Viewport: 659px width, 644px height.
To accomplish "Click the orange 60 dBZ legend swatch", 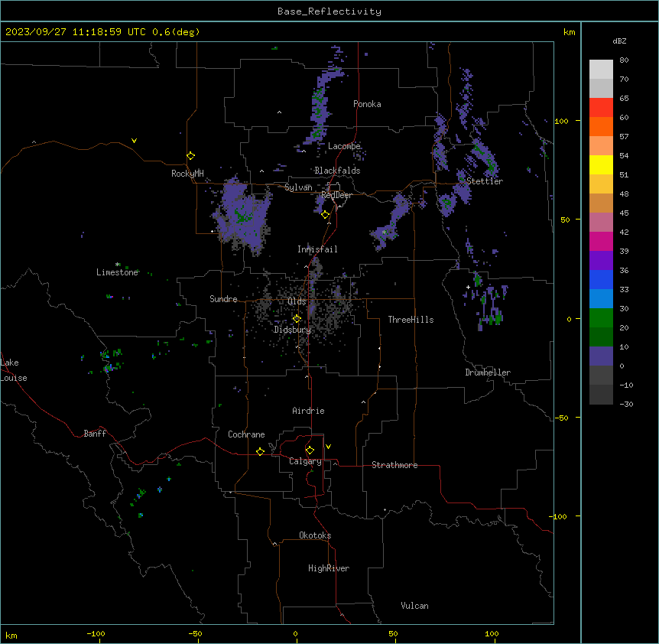I will [601, 126].
